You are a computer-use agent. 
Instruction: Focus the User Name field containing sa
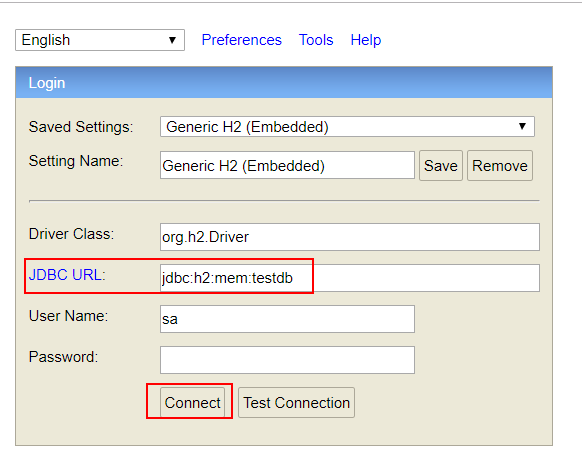pos(287,319)
